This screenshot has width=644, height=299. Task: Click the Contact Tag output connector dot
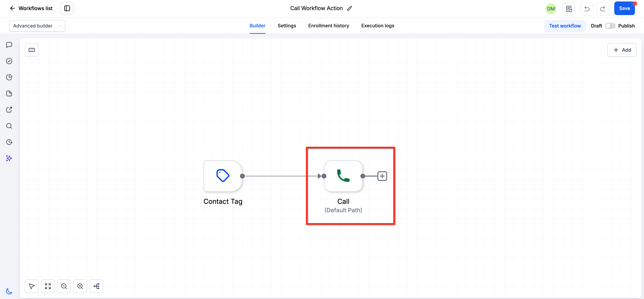click(x=242, y=176)
